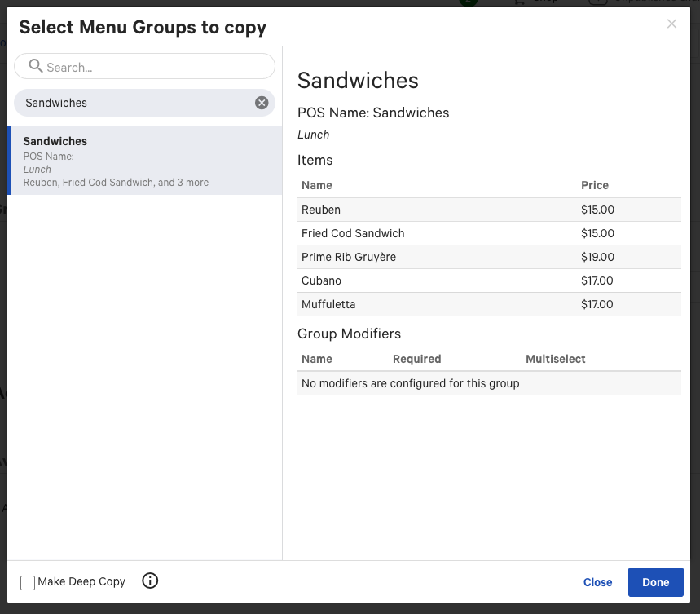Select the Fried Cod Sandwich row

click(489, 233)
